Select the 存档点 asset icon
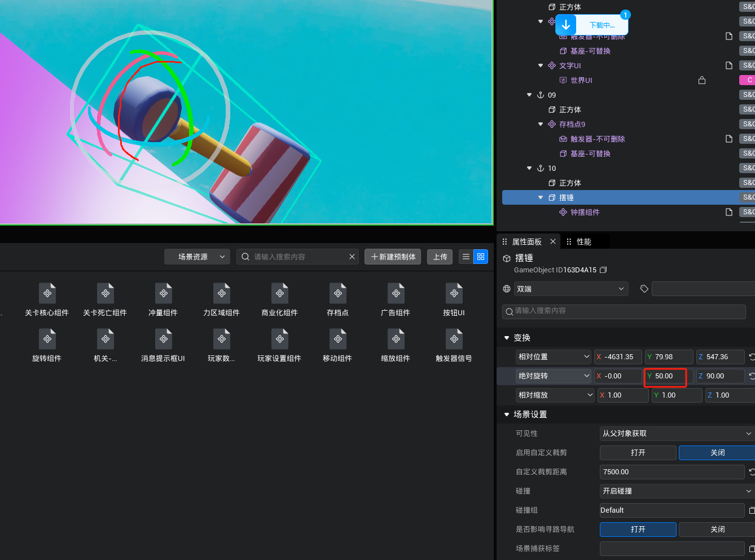The width and height of the screenshot is (755, 560). coord(338,293)
